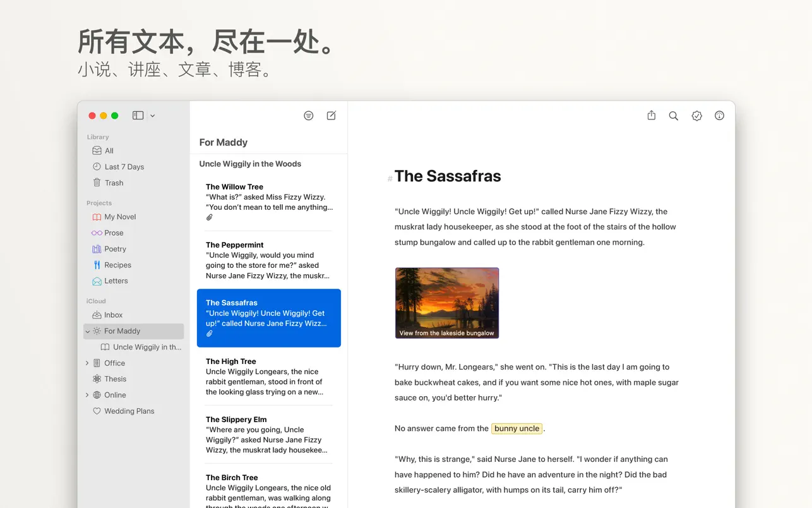Image resolution: width=812 pixels, height=508 pixels.
Task: Open The High Tree sheet
Action: coord(268,376)
